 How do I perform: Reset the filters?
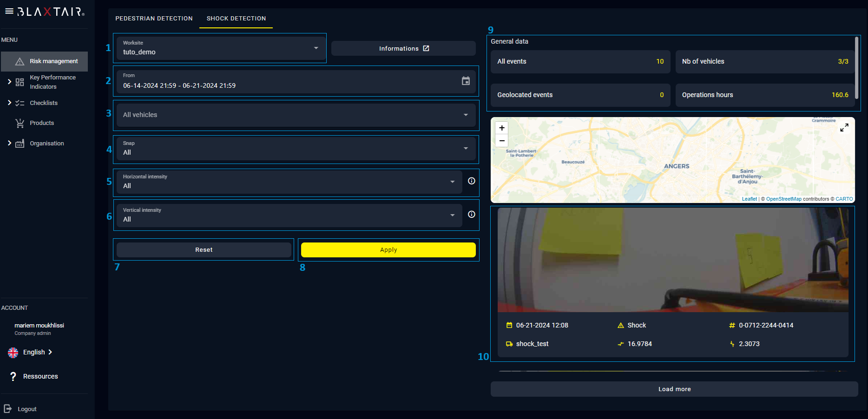coord(204,250)
